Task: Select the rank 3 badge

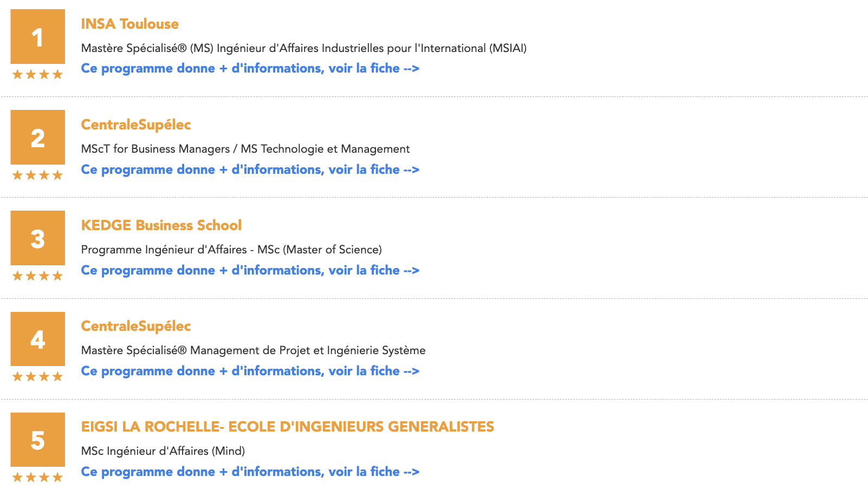Action: [x=37, y=238]
